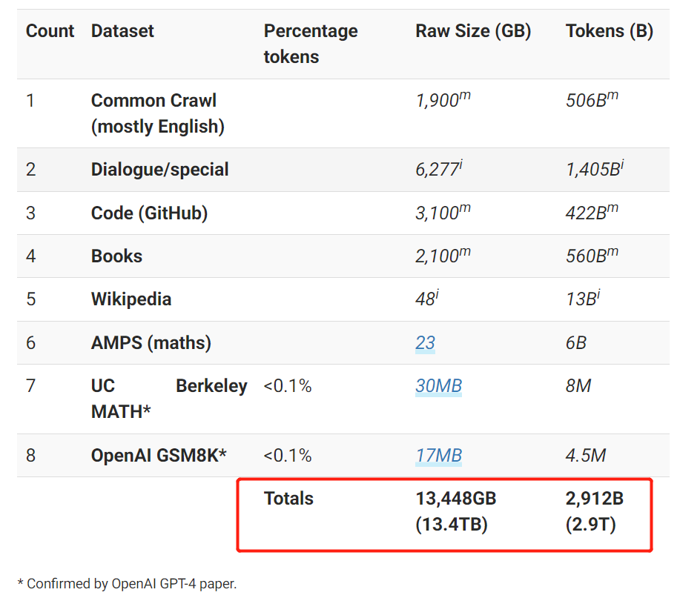Click the "Common Crawl (mostly English)" dataset cell
The width and height of the screenshot is (700, 598).
pos(157,113)
